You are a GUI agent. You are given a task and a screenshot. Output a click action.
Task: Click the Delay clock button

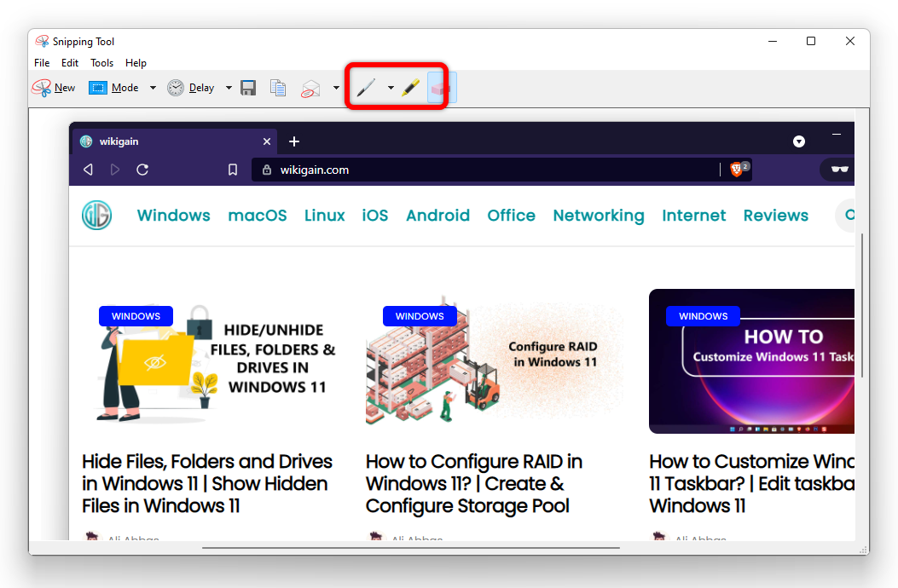191,88
